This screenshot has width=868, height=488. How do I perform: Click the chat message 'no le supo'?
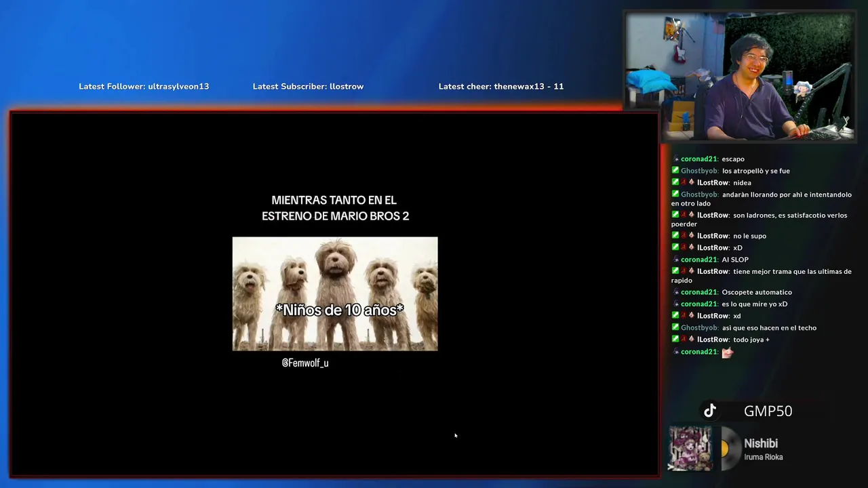749,235
